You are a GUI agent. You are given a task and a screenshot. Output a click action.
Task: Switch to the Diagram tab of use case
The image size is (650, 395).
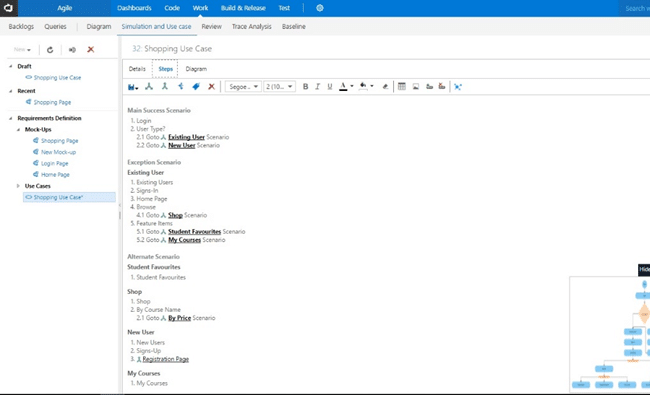tap(196, 69)
